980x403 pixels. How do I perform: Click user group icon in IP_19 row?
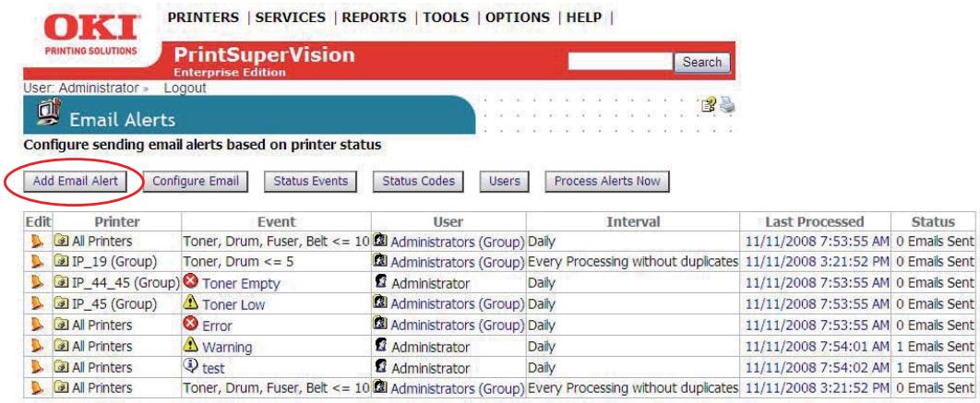380,261
